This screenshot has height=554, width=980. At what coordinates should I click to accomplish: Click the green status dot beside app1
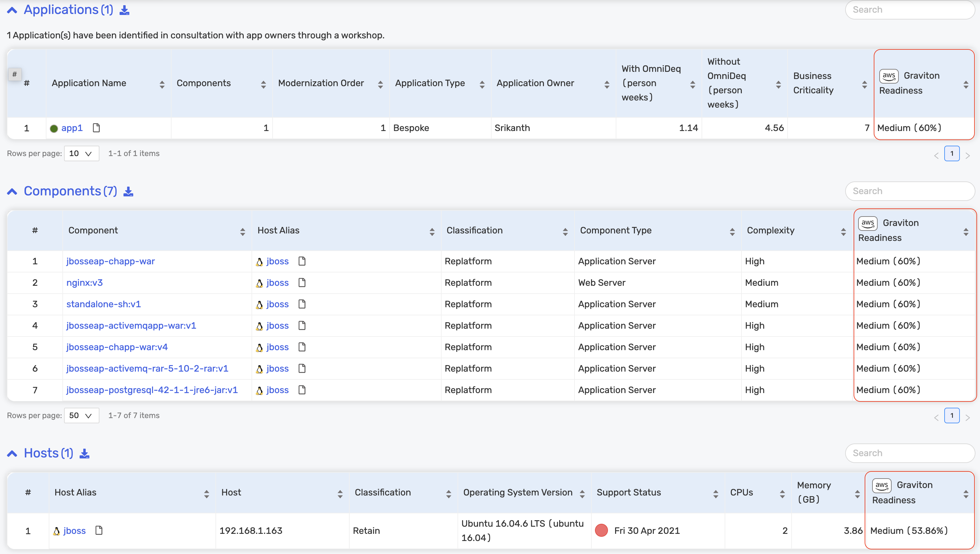(x=54, y=129)
